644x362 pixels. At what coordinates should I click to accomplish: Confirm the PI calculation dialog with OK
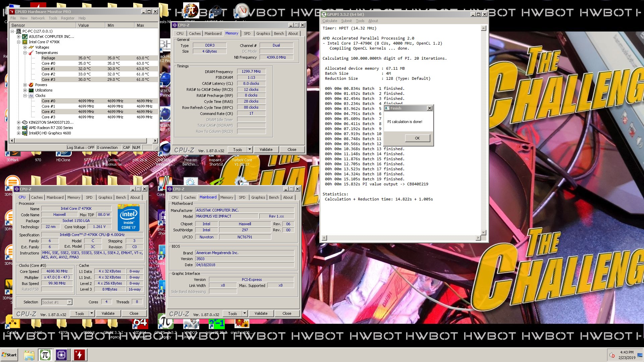click(x=417, y=138)
